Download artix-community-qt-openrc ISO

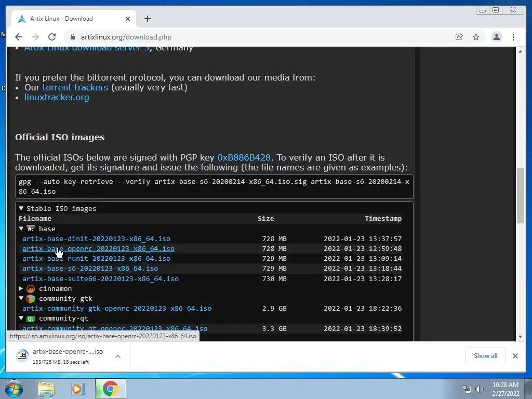pyautogui.click(x=115, y=328)
